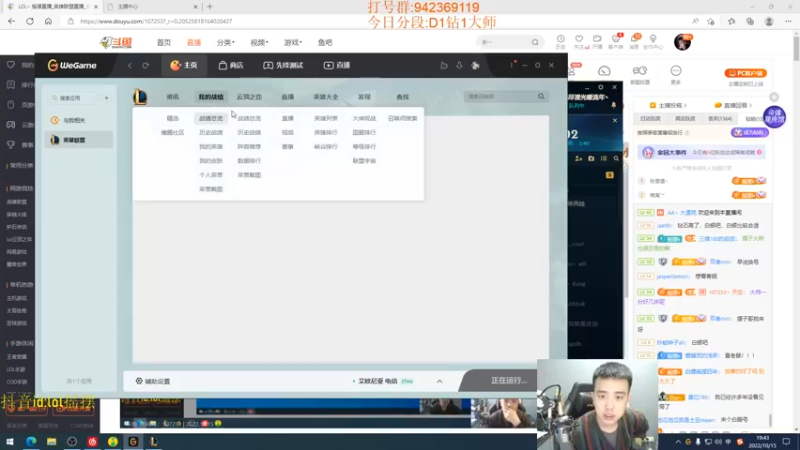Viewport: 800px width, 450px height.
Task: Expand Douyu 视频 dropdown
Action: [x=259, y=42]
